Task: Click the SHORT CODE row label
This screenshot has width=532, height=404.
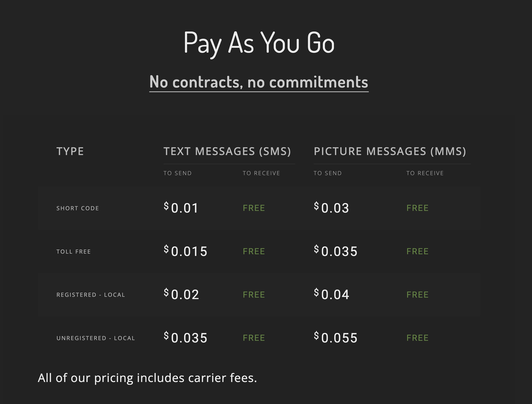Action: click(x=77, y=208)
